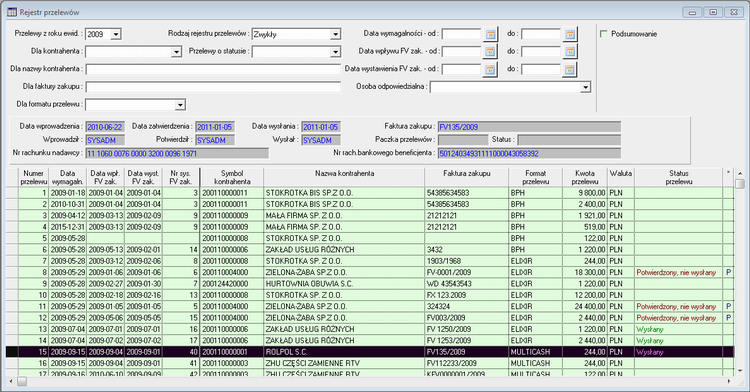Sort by Status przelewu column header
This screenshot has height=392, width=750.
[x=678, y=177]
